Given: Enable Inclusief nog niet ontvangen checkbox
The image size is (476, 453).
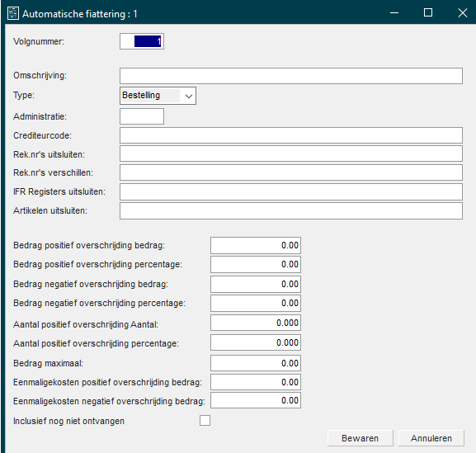Looking at the screenshot, I should click(205, 421).
